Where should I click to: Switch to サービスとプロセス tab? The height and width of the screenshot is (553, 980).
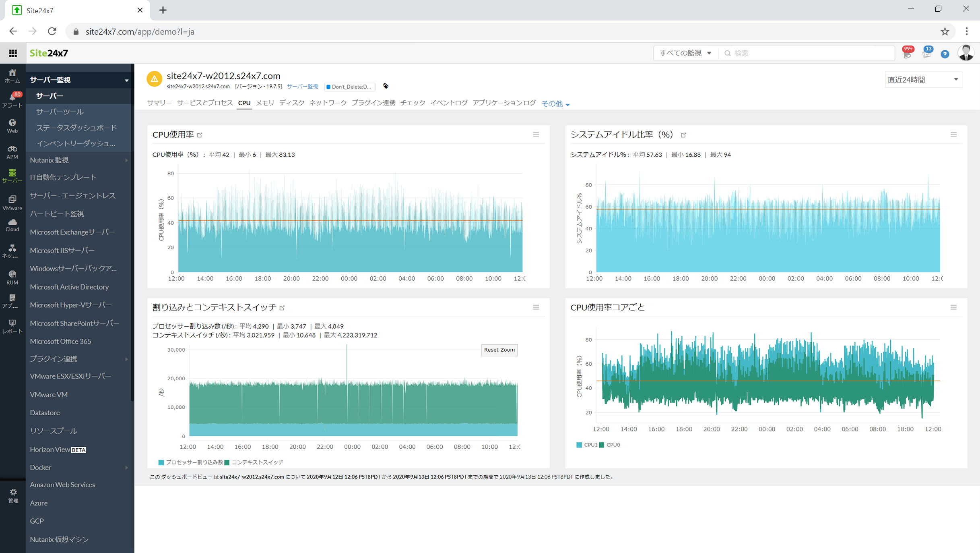[205, 103]
